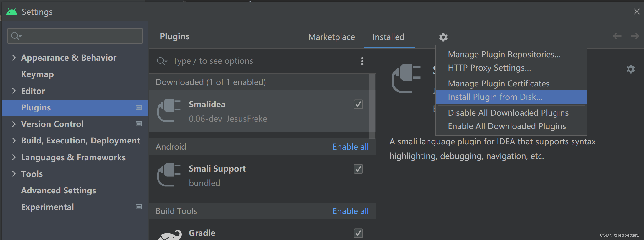The height and width of the screenshot is (240, 644).
Task: Toggle the Smali Support checkbox
Action: pyautogui.click(x=358, y=169)
